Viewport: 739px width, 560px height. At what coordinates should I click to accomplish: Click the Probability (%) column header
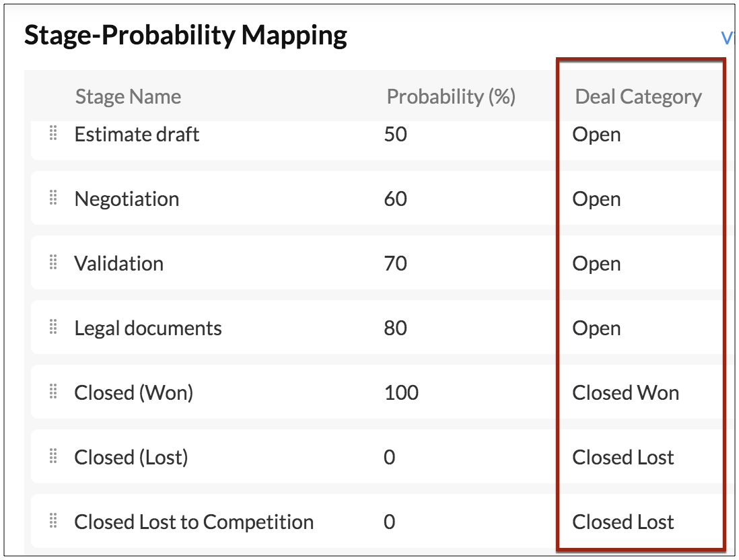(451, 97)
